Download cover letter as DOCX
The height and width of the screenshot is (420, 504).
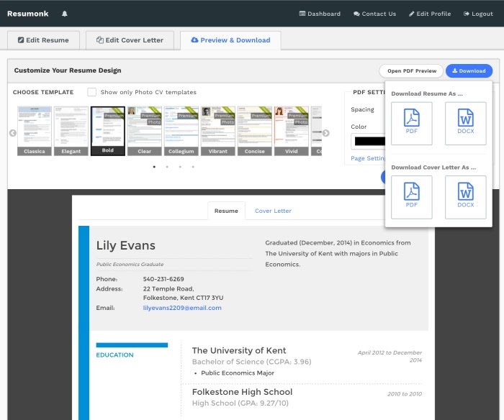pyautogui.click(x=465, y=197)
